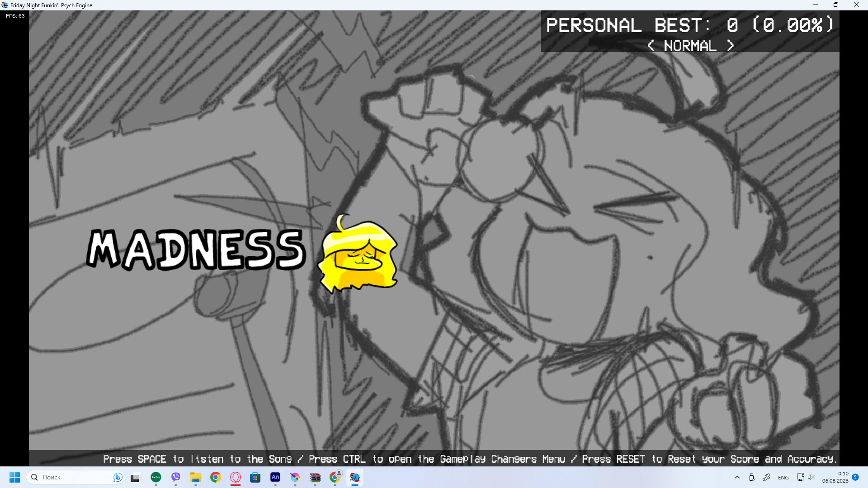This screenshot has height=488, width=868.
Task: Open Bing chat icon in search box
Action: [118, 477]
